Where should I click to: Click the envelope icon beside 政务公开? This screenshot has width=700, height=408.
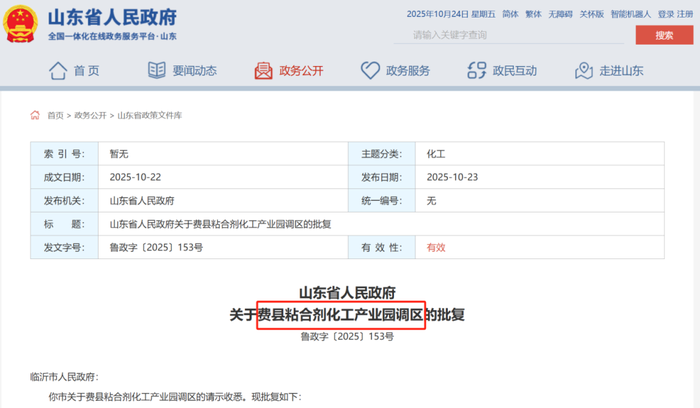264,70
